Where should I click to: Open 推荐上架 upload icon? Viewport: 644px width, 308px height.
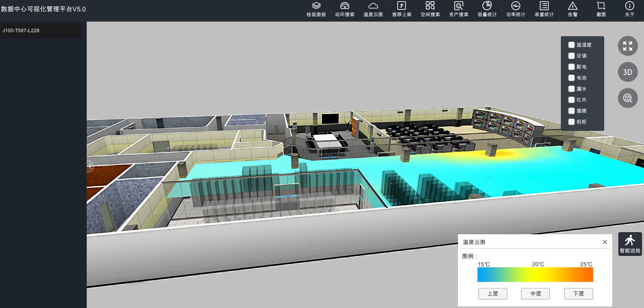pos(402,6)
